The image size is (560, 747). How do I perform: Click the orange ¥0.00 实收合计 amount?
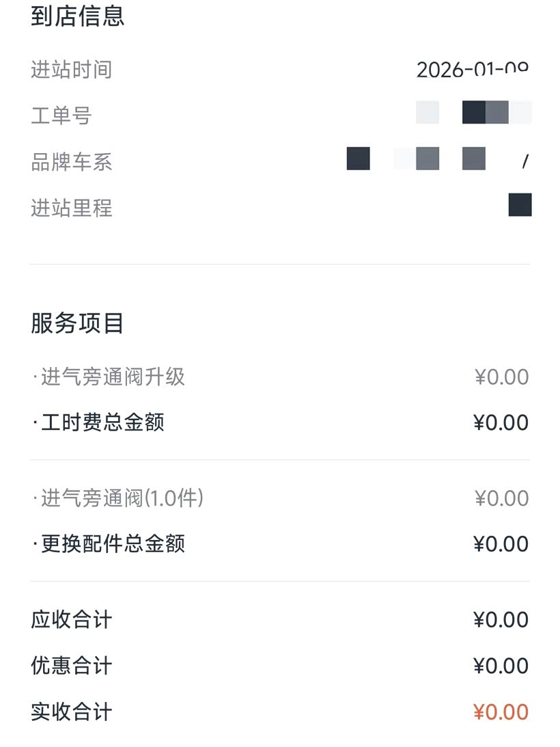tap(501, 712)
